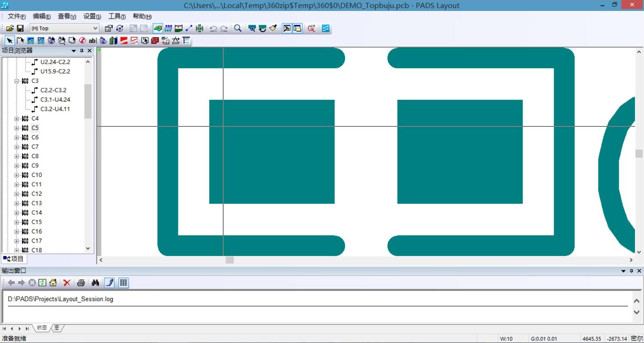Expand the C10 tree node
Screen dimensions: 644x343
[17, 175]
